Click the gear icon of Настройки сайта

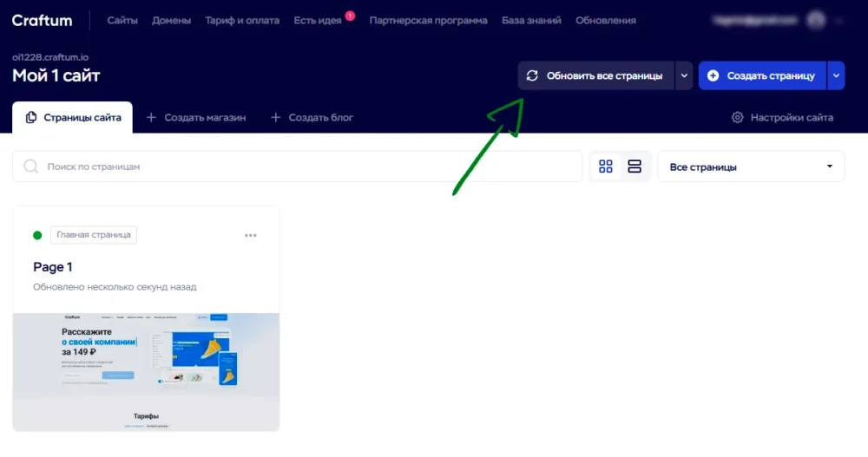click(x=737, y=117)
